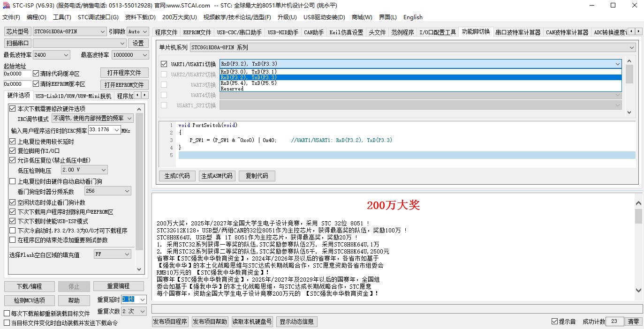Toggle 提示音 checkbox
The image size is (644, 329).
(555, 322)
